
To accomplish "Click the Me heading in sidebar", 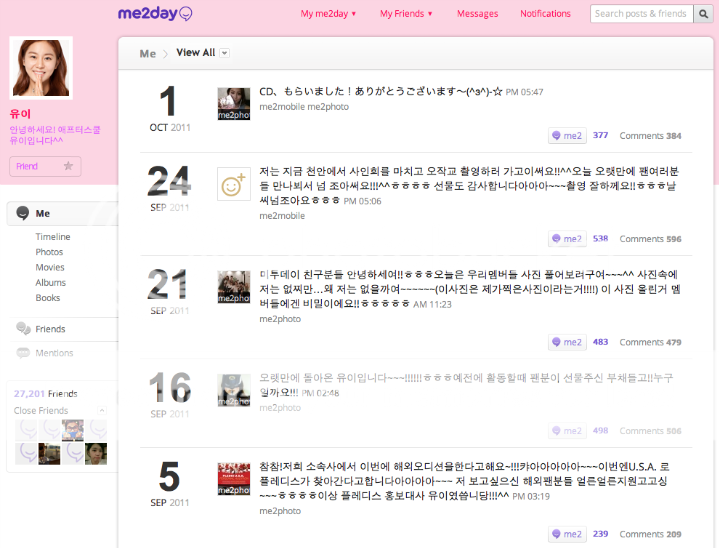I will click(x=43, y=213).
